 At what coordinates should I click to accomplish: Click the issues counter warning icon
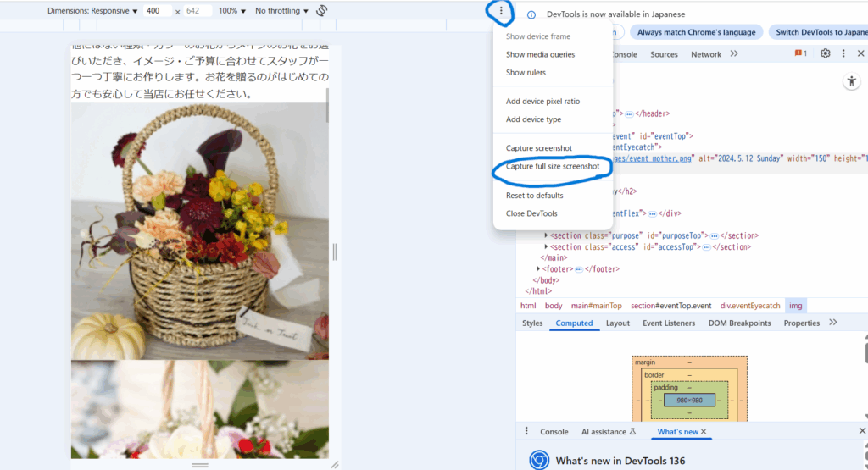800,53
